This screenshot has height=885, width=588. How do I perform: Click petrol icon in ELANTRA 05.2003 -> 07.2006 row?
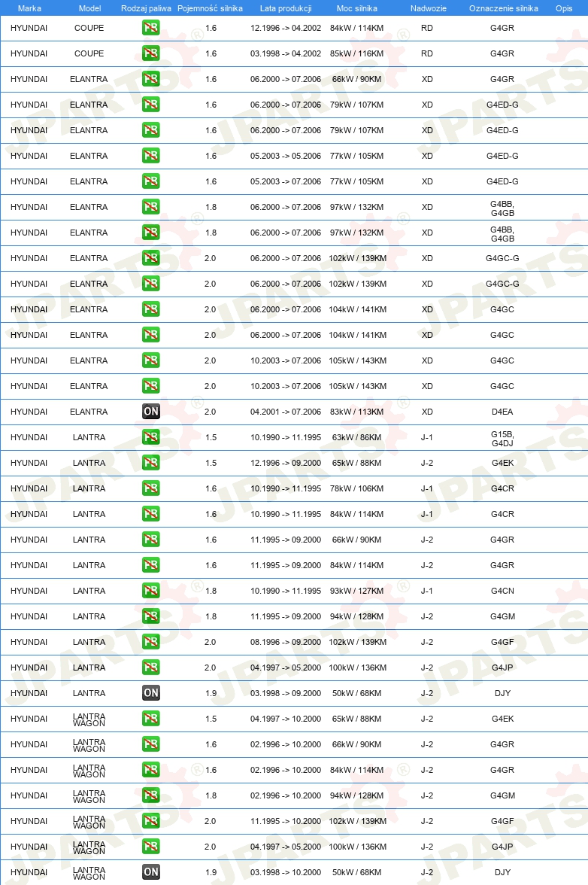point(150,181)
